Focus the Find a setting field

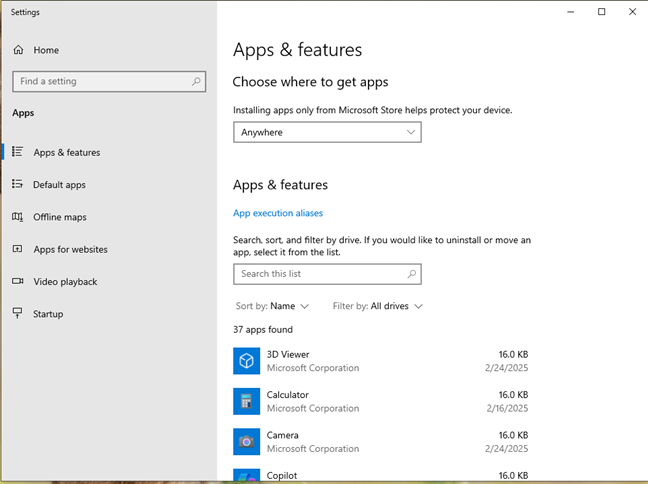coord(109,81)
